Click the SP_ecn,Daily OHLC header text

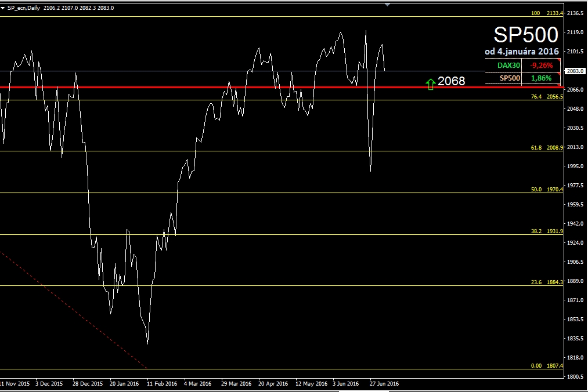pyautogui.click(x=61, y=8)
